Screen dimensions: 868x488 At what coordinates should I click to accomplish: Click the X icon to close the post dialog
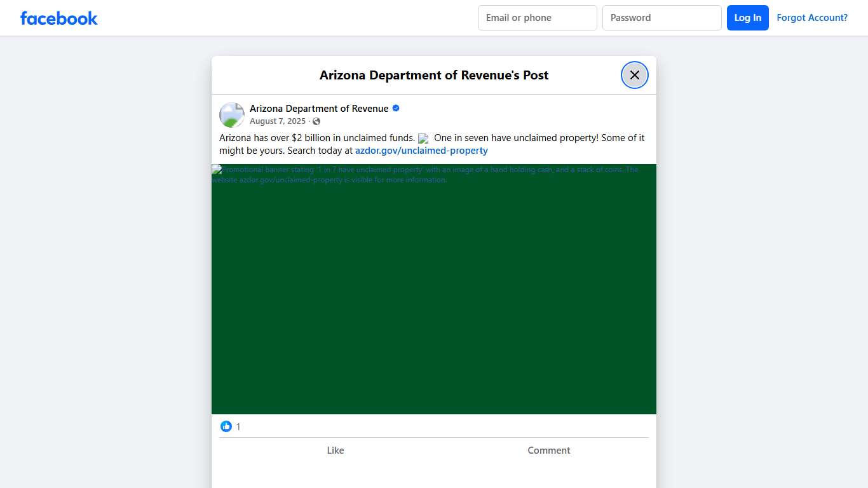pos(634,74)
